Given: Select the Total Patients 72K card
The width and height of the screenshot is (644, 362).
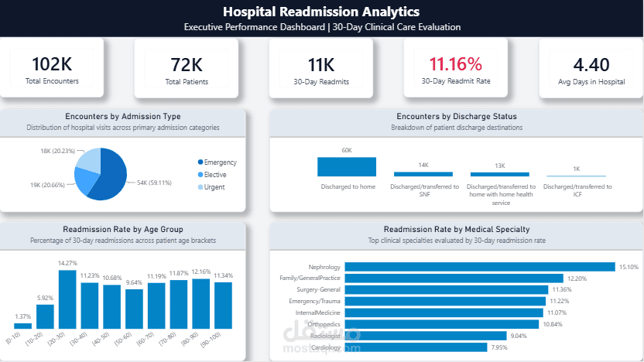Looking at the screenshot, I should (x=187, y=68).
